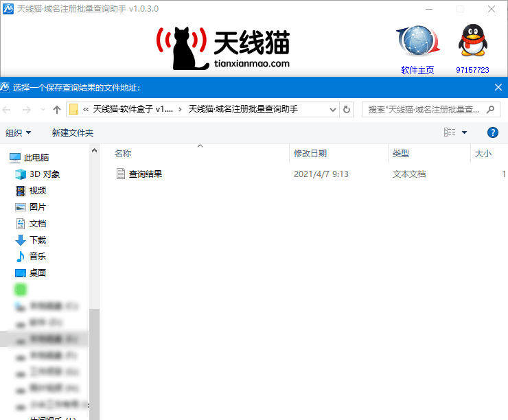The width and height of the screenshot is (508, 420).
Task: Select the 查询结果 text file
Action: 146,174
